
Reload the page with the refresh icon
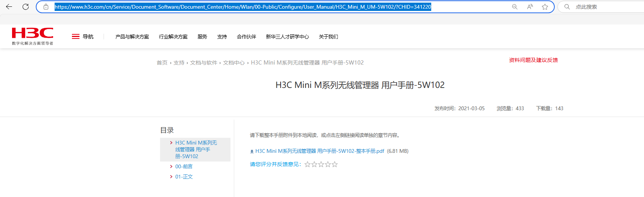(26, 7)
